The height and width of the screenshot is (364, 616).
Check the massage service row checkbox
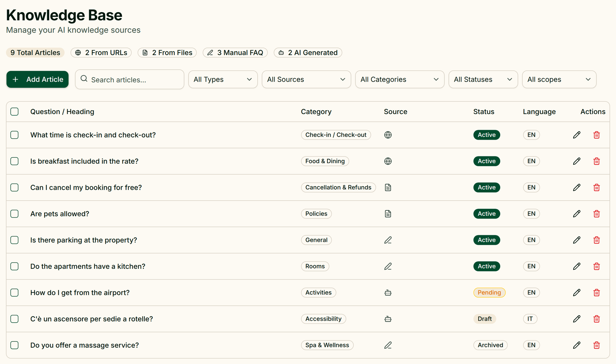pos(14,345)
